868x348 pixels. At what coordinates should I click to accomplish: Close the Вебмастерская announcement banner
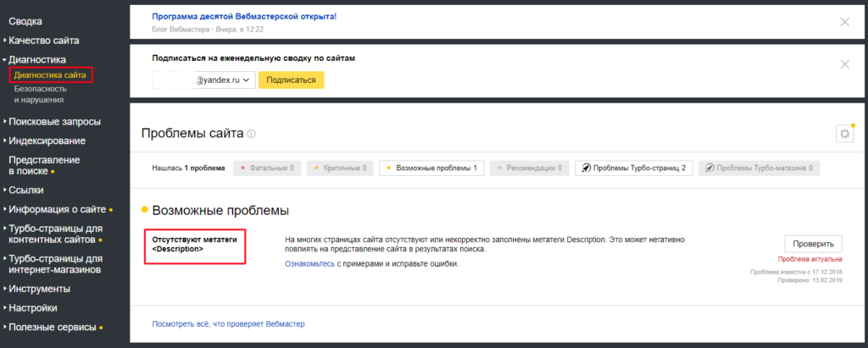click(x=843, y=22)
